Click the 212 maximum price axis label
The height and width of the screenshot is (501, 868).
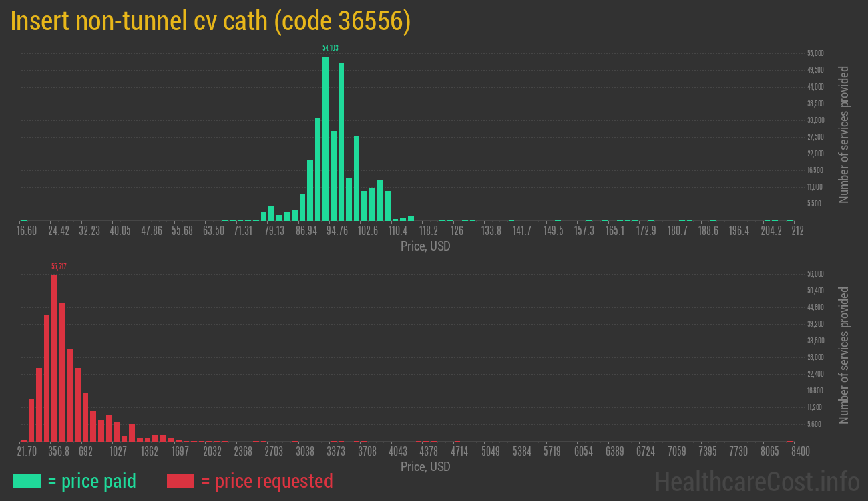point(797,231)
